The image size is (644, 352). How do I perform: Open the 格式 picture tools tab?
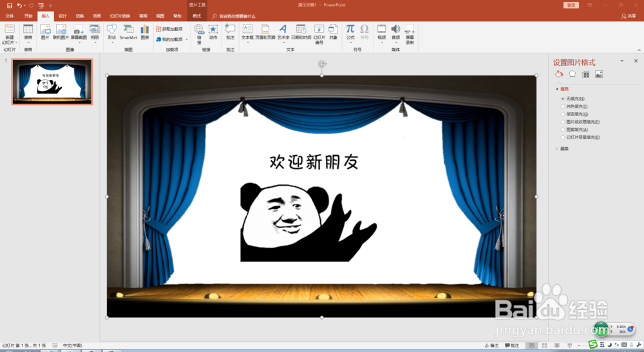(197, 16)
